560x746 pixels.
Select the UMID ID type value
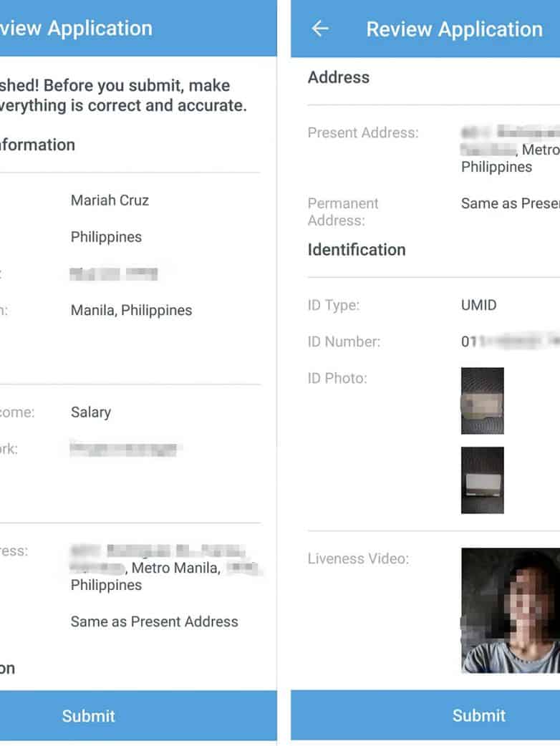coord(478,305)
